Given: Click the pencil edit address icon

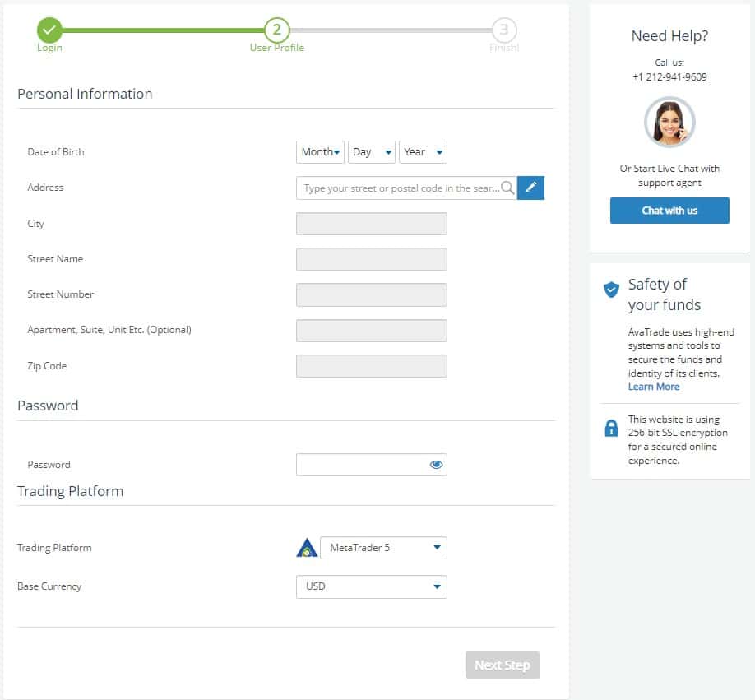Looking at the screenshot, I should click(530, 188).
